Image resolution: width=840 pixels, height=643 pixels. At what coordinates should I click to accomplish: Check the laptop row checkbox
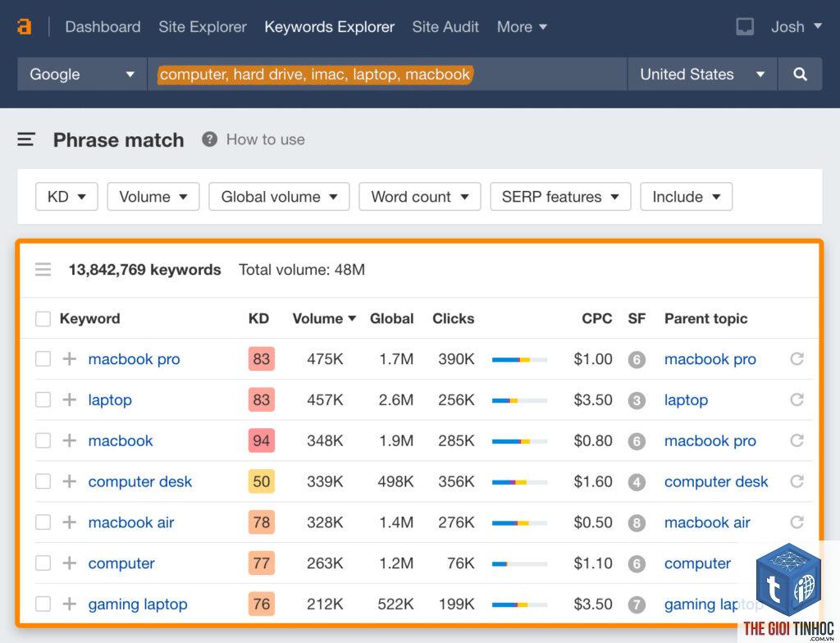(x=43, y=399)
